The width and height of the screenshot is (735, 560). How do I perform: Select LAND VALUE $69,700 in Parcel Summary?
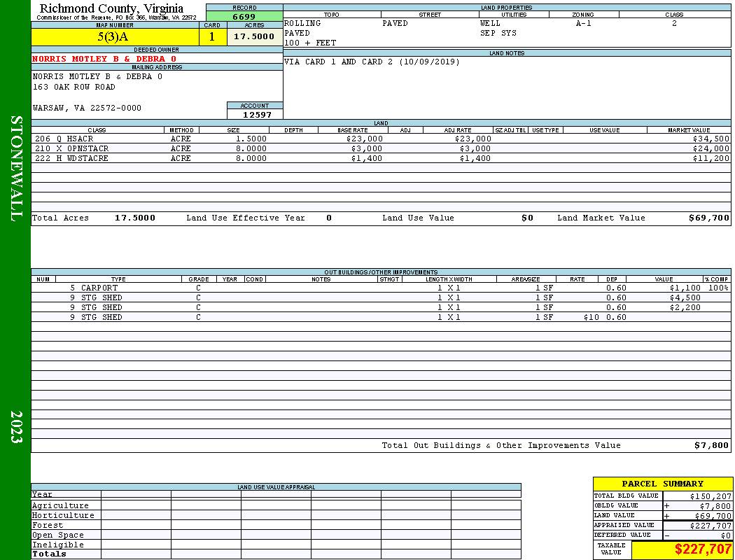(x=713, y=516)
